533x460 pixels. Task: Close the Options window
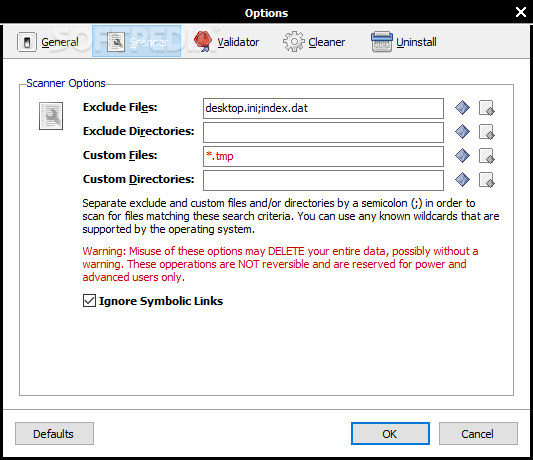[x=521, y=12]
